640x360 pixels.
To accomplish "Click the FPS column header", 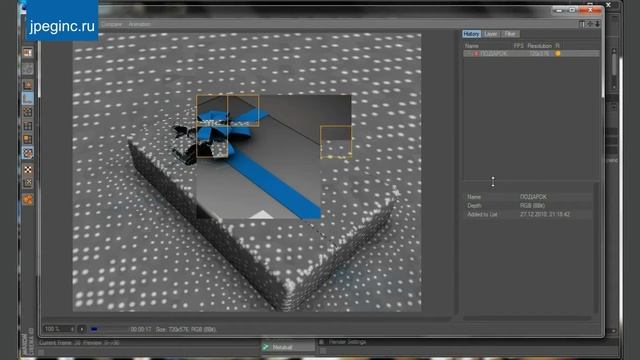I will (518, 46).
